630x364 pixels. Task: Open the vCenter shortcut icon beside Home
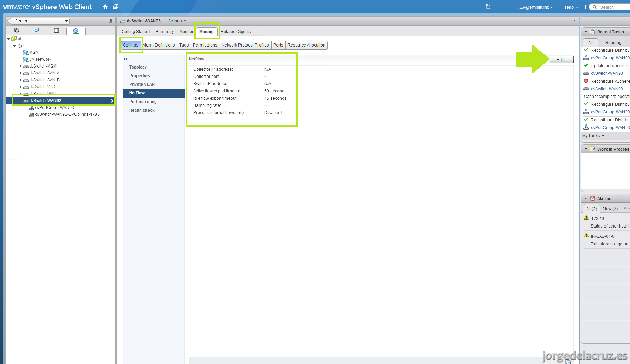[116, 7]
